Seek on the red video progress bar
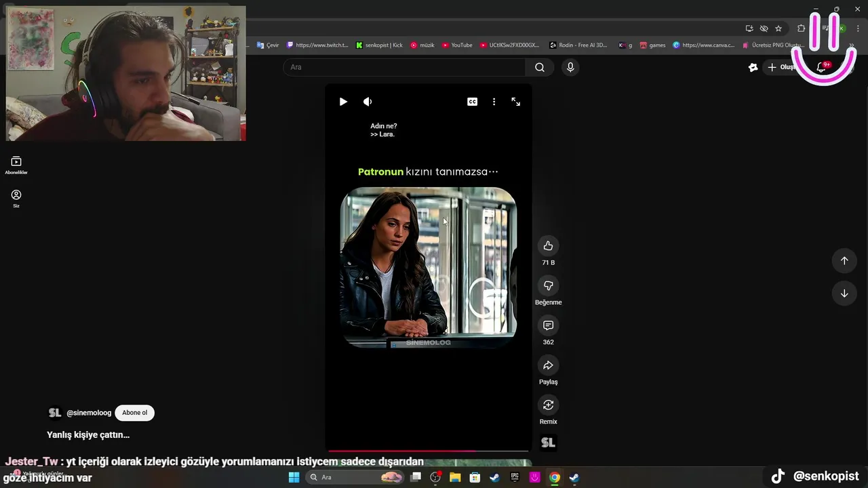 click(x=428, y=451)
